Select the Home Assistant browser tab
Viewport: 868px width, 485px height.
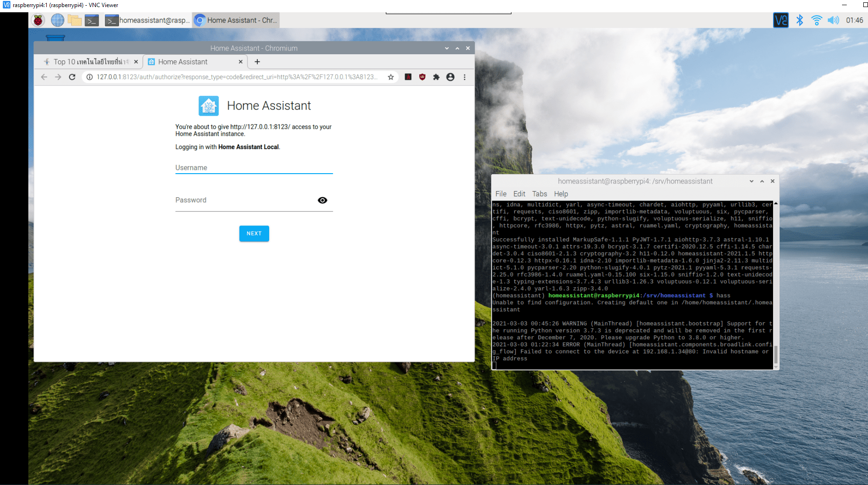click(195, 62)
